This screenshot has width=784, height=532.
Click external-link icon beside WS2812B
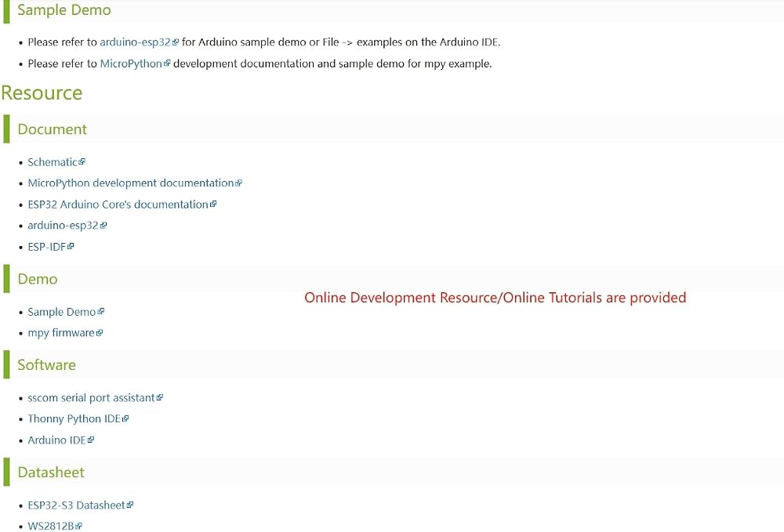tap(78, 526)
